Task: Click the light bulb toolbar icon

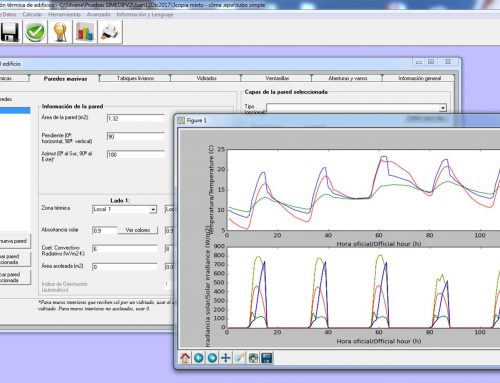Action: click(60, 32)
